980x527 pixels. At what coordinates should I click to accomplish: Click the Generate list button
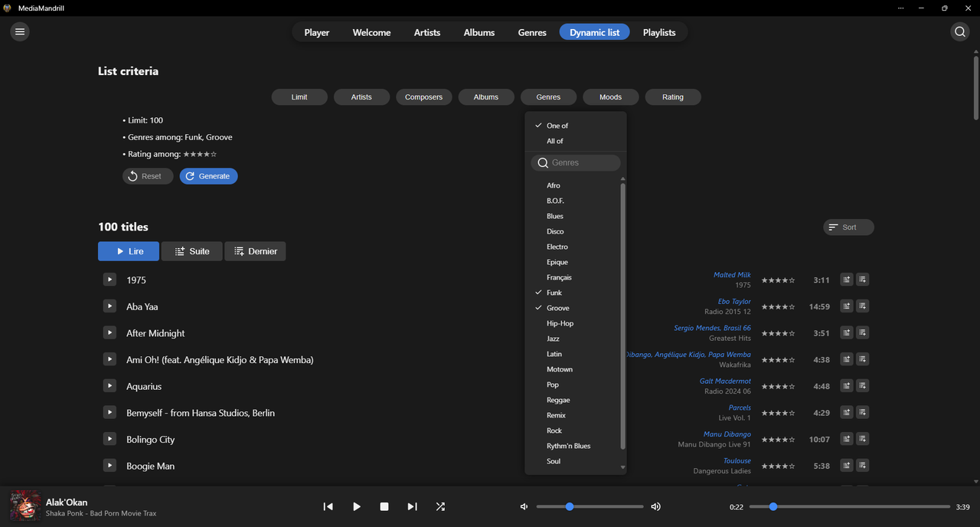[209, 176]
